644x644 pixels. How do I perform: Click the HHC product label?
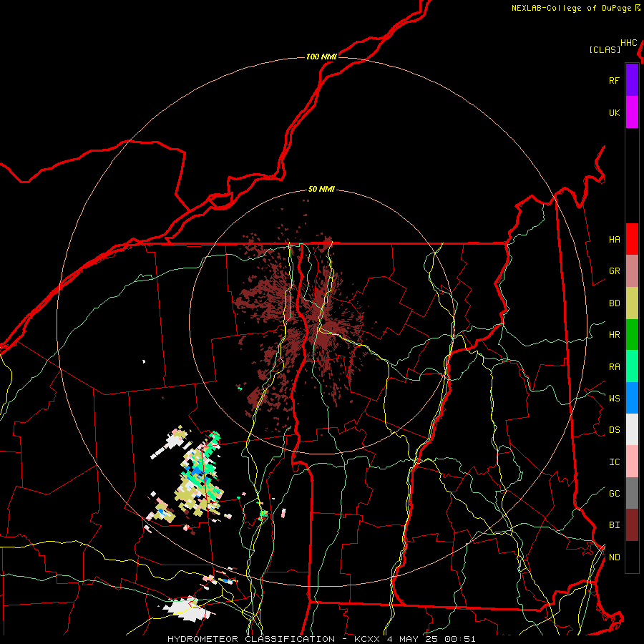coord(629,43)
